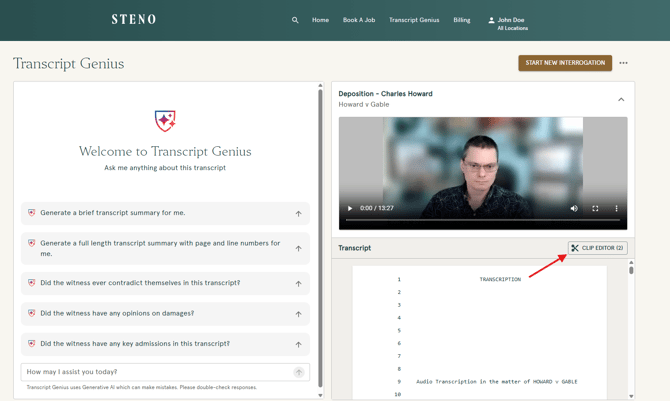Viewport: 670px width, 401px height.
Task: Collapse the Deposition – Charles Howard panel
Action: click(621, 99)
